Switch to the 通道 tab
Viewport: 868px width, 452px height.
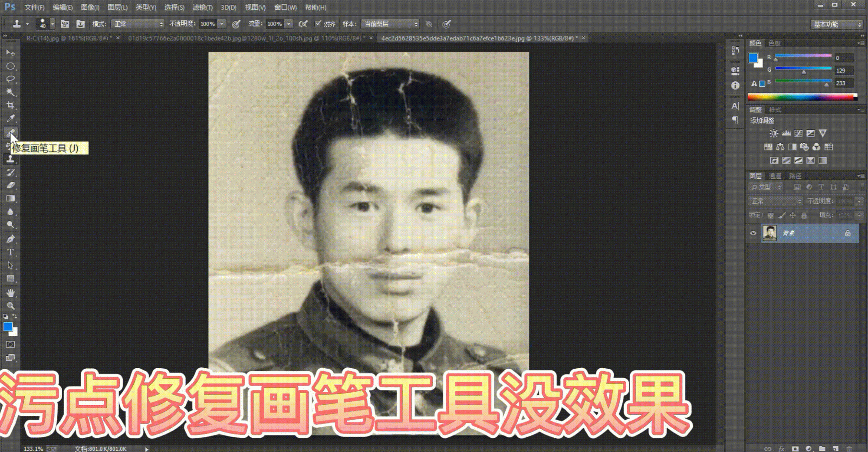coord(775,176)
